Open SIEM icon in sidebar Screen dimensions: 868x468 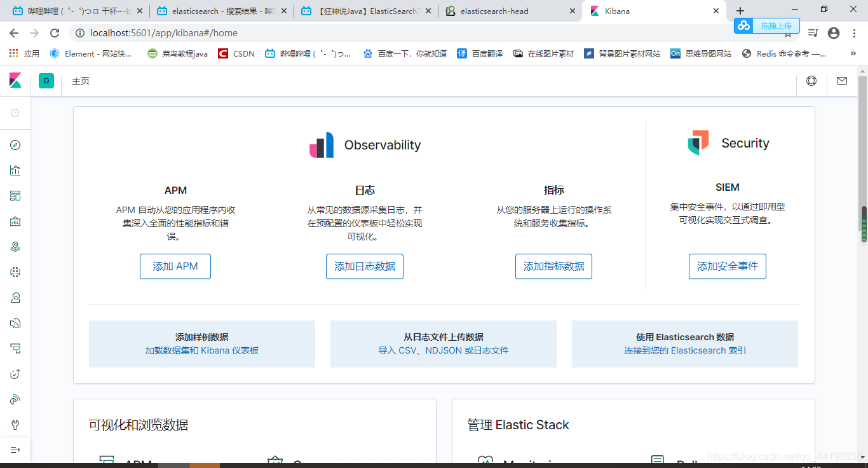click(x=15, y=399)
